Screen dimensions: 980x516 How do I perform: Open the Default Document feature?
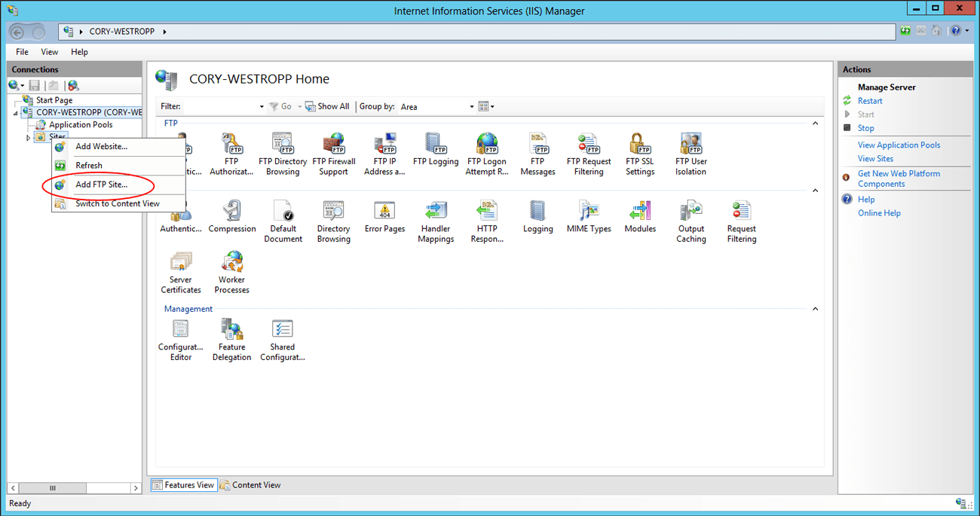tap(283, 221)
